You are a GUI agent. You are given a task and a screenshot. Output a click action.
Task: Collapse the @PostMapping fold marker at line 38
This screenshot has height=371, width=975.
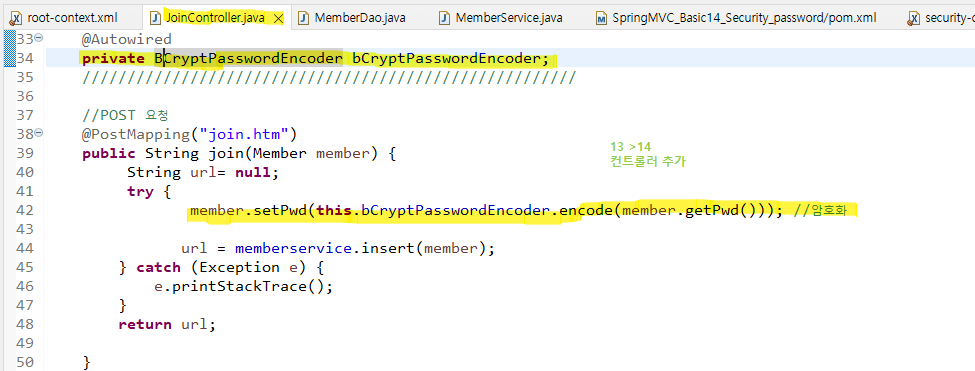click(39, 133)
